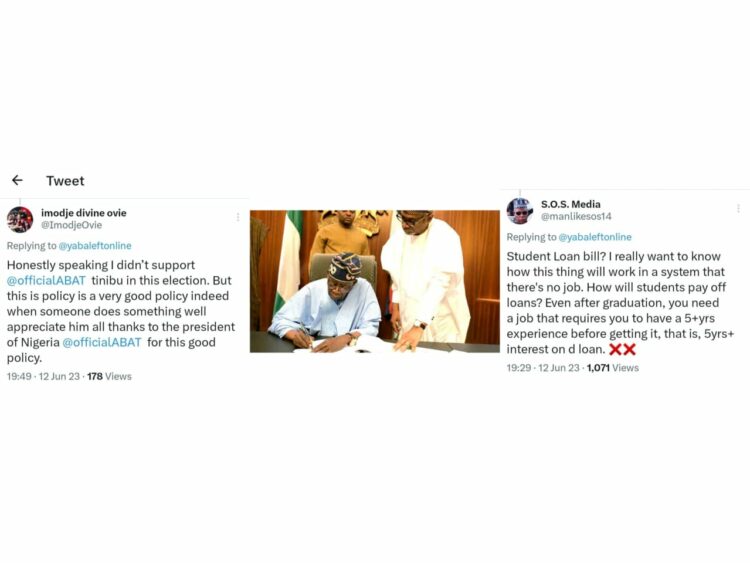
Task: Click the red X emojis in the tweet
Action: (x=622, y=350)
